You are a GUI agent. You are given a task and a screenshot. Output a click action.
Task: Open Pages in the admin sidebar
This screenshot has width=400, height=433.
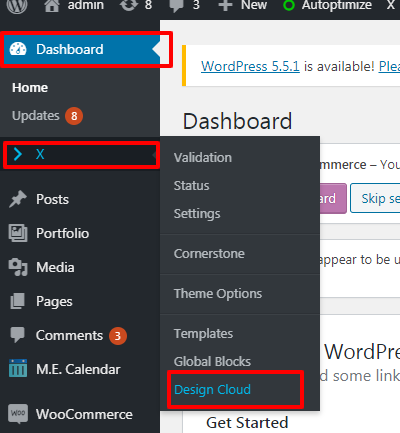[54, 301]
